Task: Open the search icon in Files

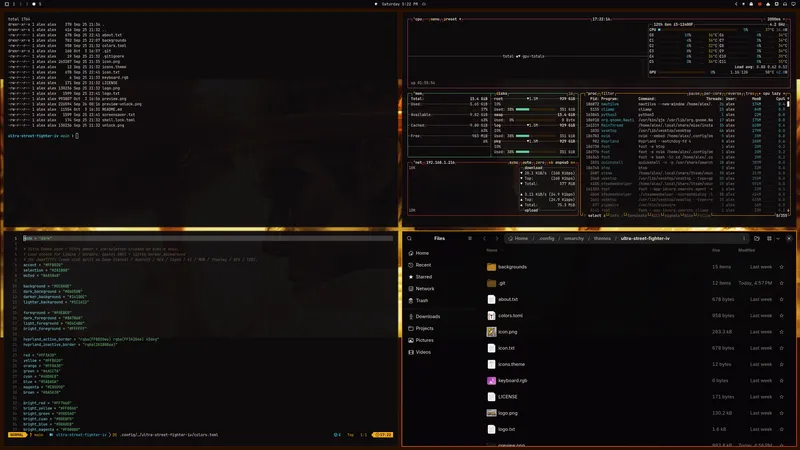Action: [x=409, y=238]
